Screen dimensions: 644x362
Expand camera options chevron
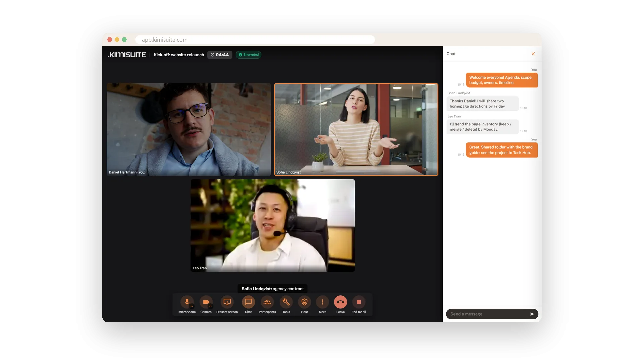[210, 306]
